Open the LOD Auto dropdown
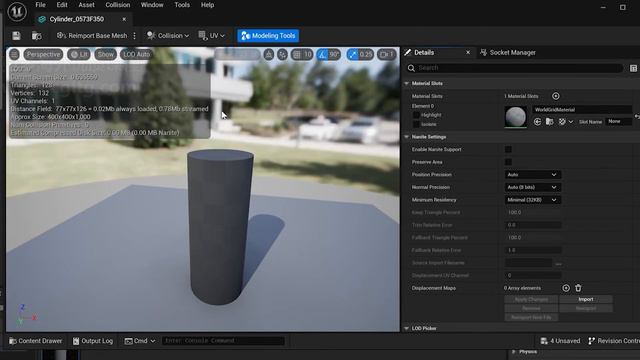640x360 pixels. pos(137,54)
